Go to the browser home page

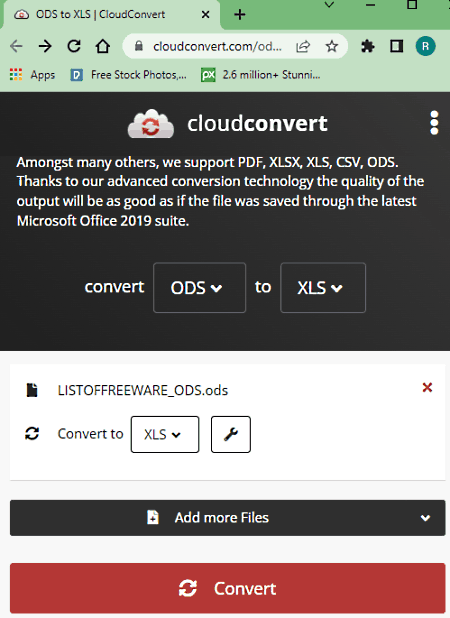(x=103, y=47)
